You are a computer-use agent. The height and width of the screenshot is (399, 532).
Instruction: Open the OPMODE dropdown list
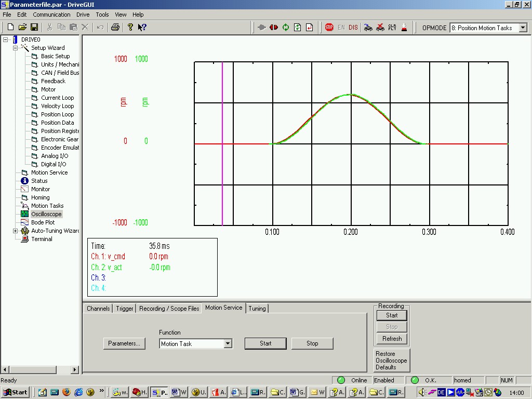point(523,28)
